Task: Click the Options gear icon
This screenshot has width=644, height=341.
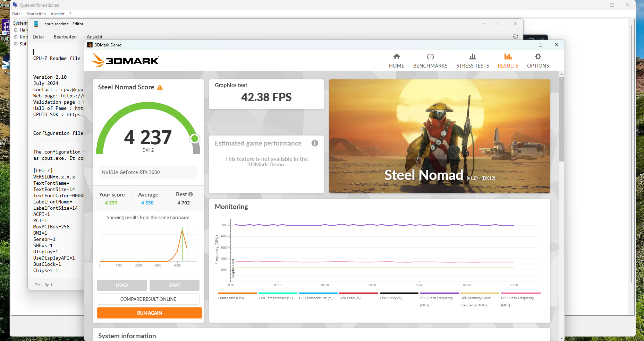Action: 538,56
